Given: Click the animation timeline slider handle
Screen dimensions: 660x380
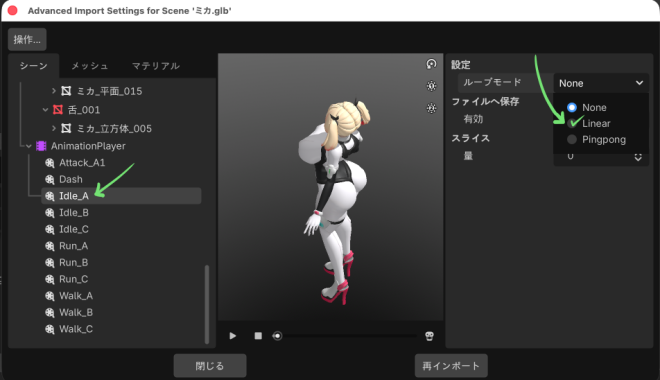Looking at the screenshot, I should 277,336.
